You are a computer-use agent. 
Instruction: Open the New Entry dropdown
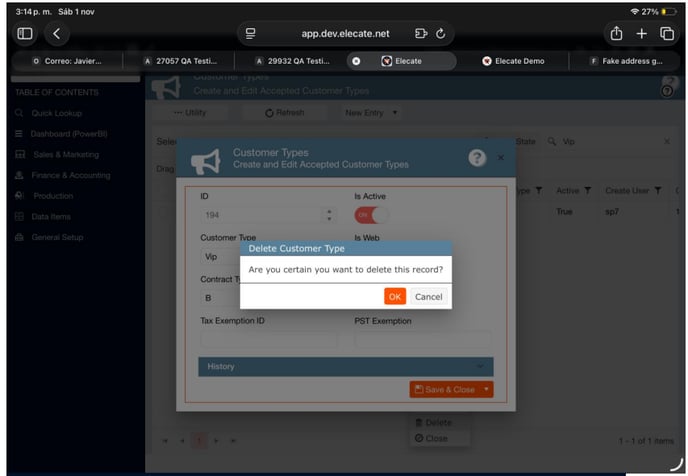pos(371,113)
